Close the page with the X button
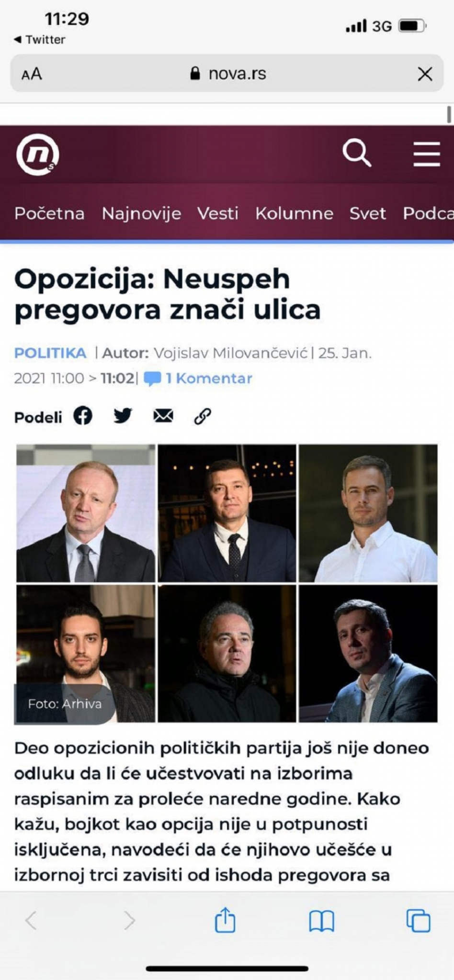Screen dimensions: 454x980 (425, 73)
